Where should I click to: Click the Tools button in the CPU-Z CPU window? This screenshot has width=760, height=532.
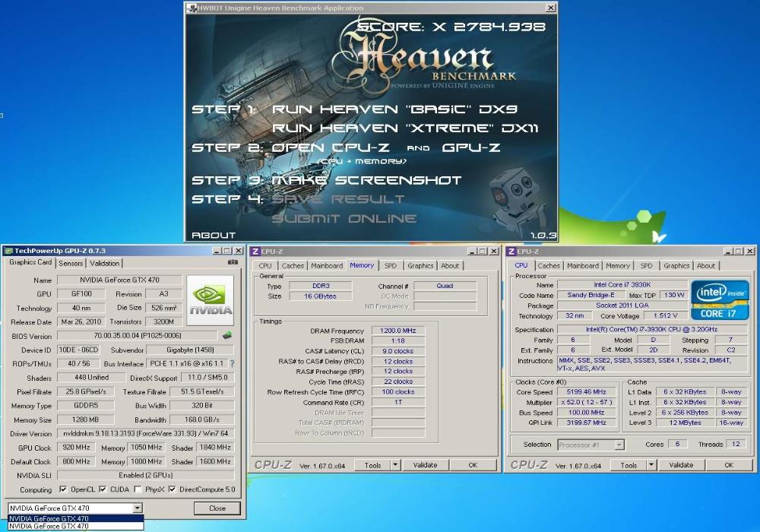click(x=629, y=465)
